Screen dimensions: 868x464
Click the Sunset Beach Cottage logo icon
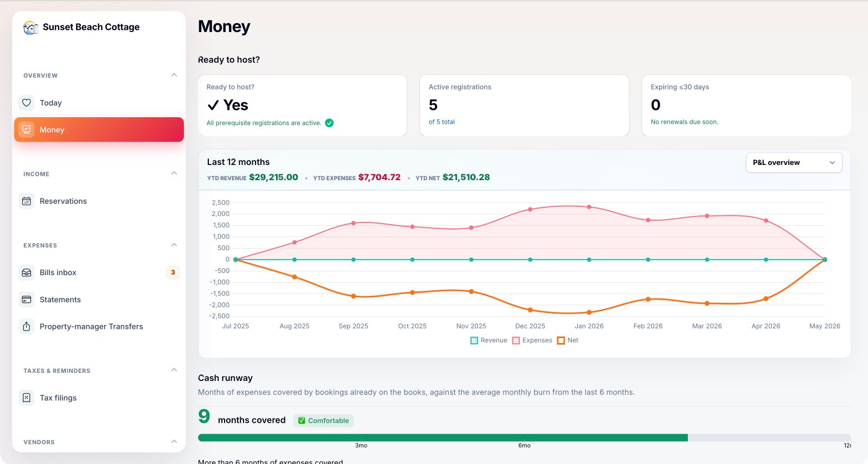[x=31, y=27]
